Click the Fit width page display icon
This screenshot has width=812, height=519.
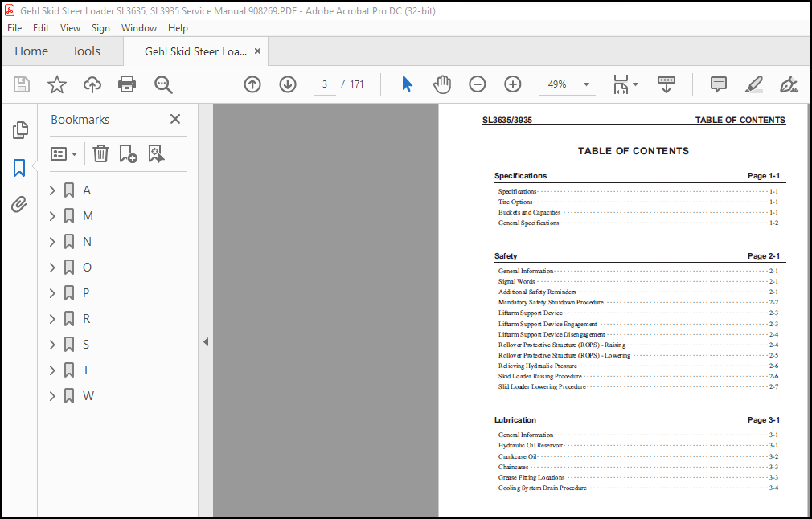pos(621,84)
